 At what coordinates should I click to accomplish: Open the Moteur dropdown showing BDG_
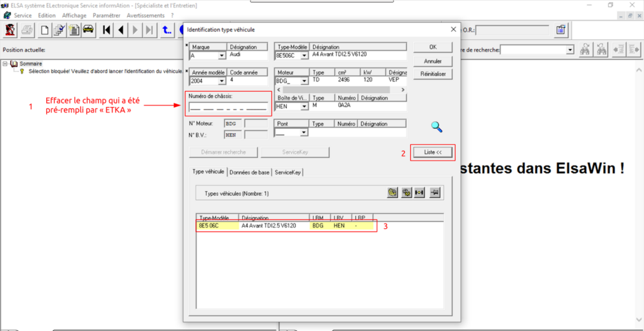(304, 81)
